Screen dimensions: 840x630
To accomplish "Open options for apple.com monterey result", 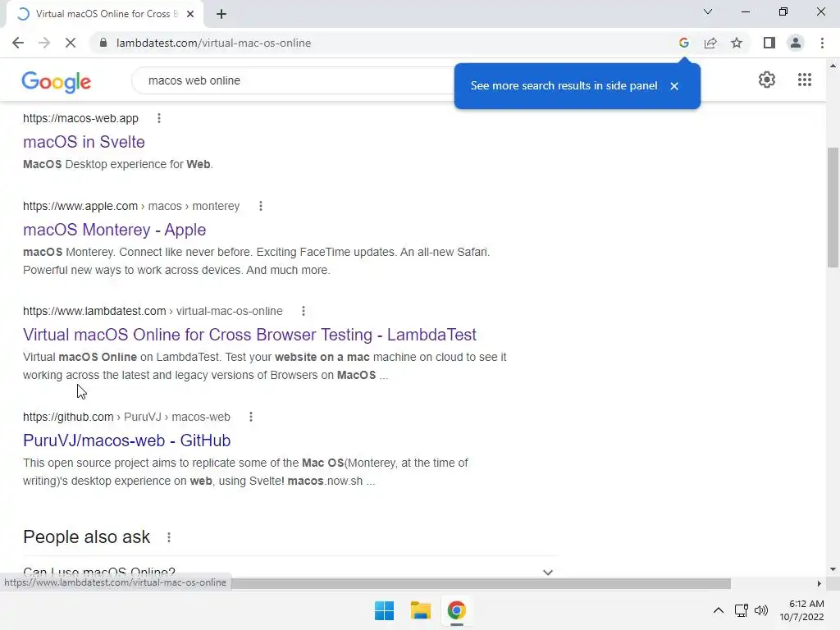I will (x=260, y=206).
